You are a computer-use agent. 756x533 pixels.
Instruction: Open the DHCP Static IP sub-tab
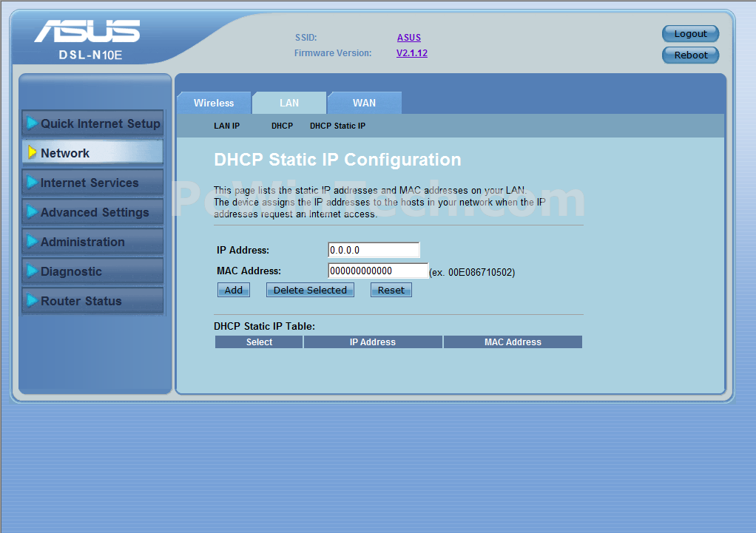pyautogui.click(x=337, y=126)
